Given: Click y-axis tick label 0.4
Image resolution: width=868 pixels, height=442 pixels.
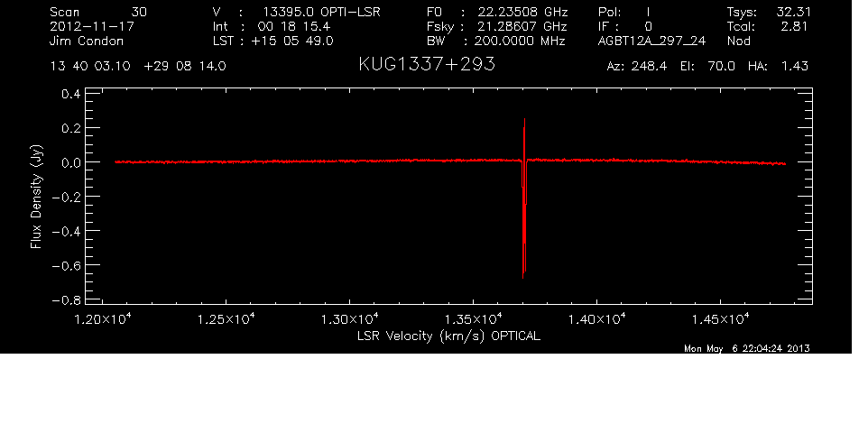Looking at the screenshot, I should [x=71, y=94].
